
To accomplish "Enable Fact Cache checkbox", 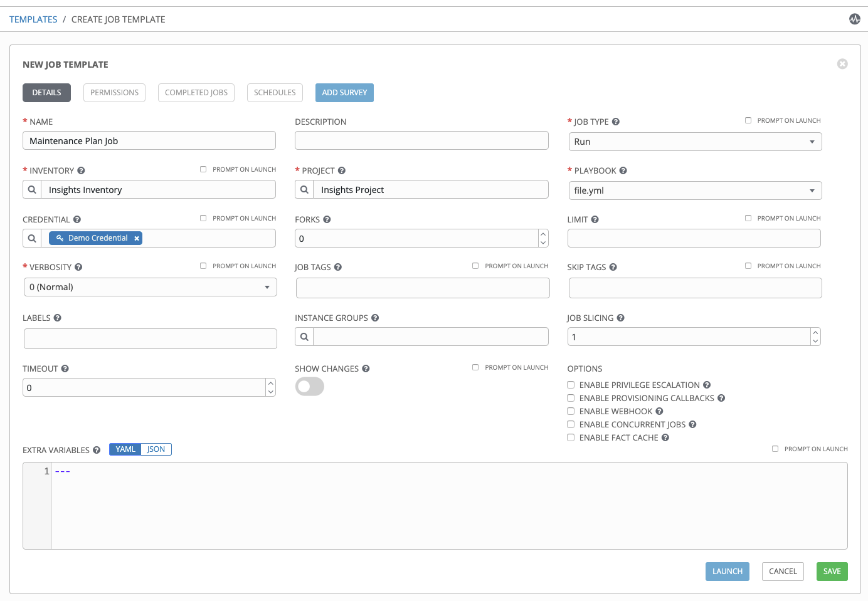I will tap(571, 437).
